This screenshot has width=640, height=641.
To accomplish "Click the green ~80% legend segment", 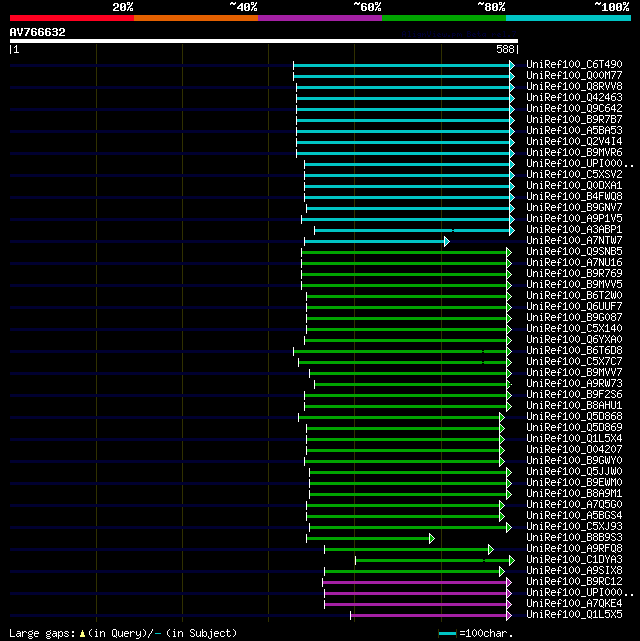I will coord(444,18).
